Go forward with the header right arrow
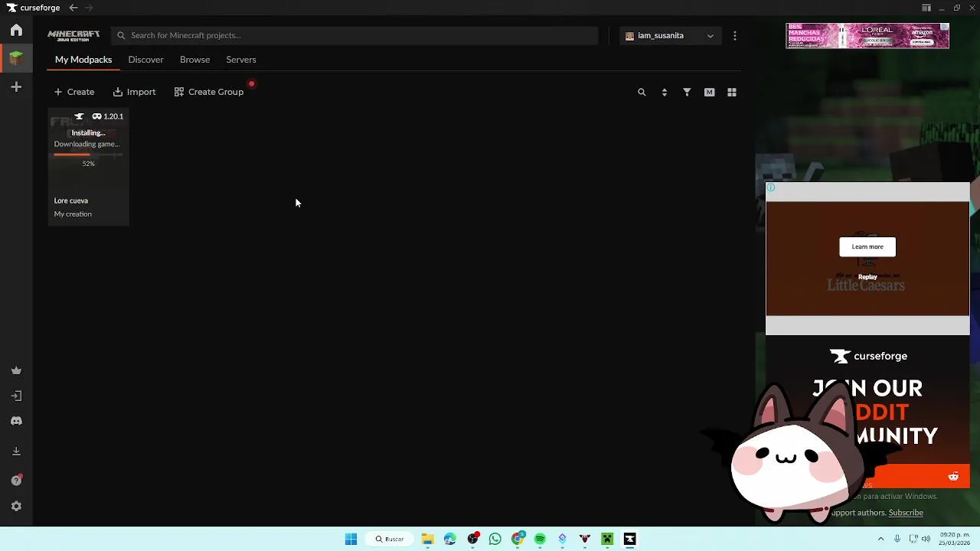Viewport: 980px width, 551px height. point(89,8)
